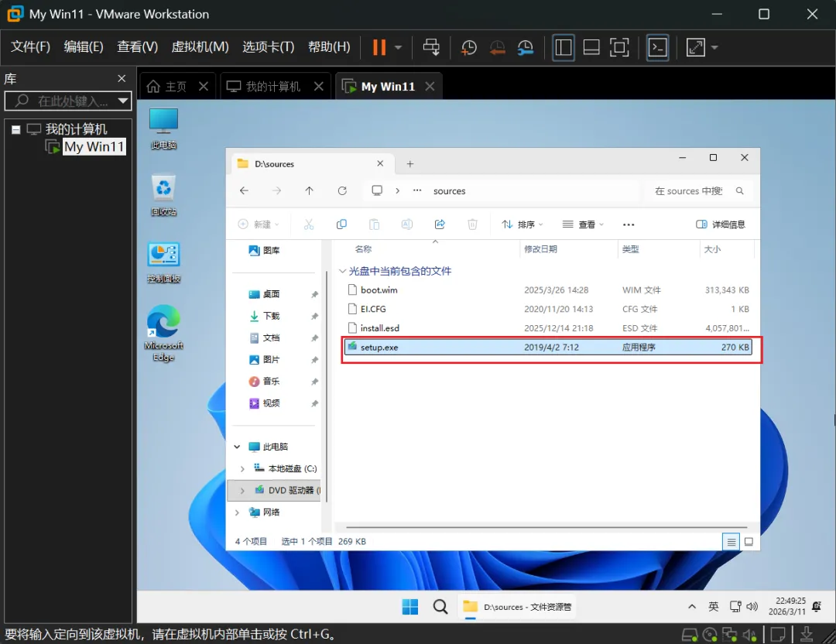
Task: Go back in File Explorer
Action: click(x=244, y=190)
